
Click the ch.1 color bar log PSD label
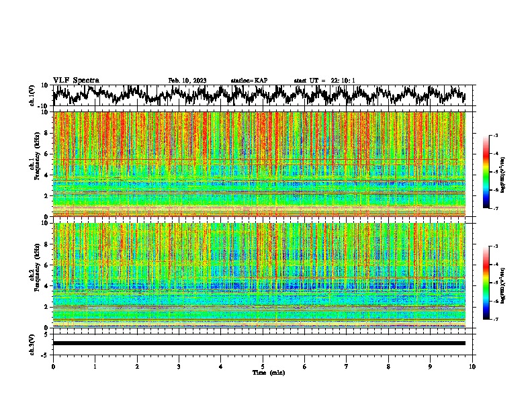(x=503, y=175)
